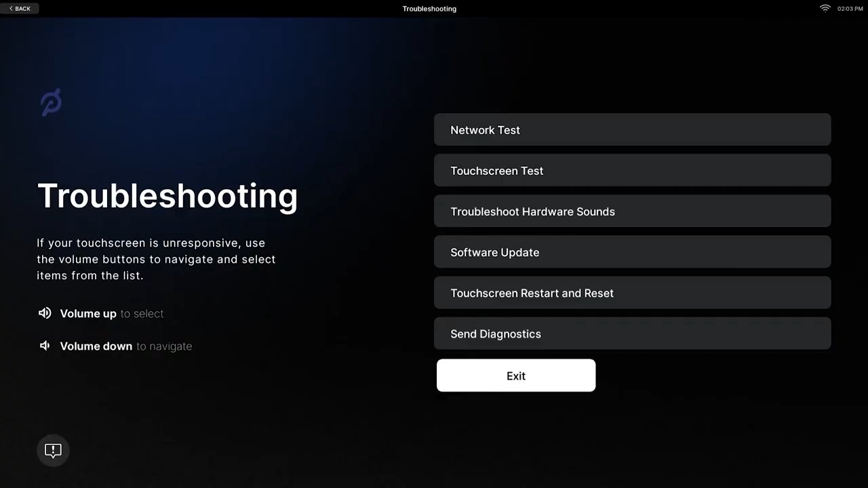Tap the BACK button top left
Screen dimensions: 868x488
20,8
